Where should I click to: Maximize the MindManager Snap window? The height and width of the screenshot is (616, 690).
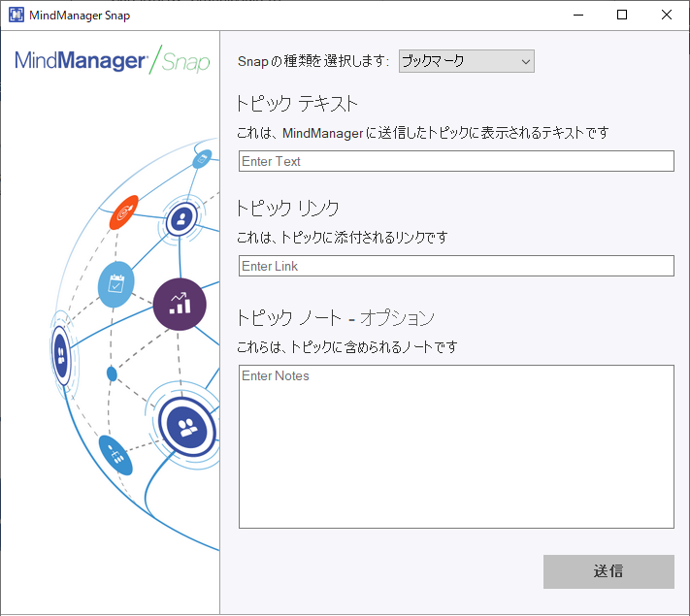click(622, 15)
